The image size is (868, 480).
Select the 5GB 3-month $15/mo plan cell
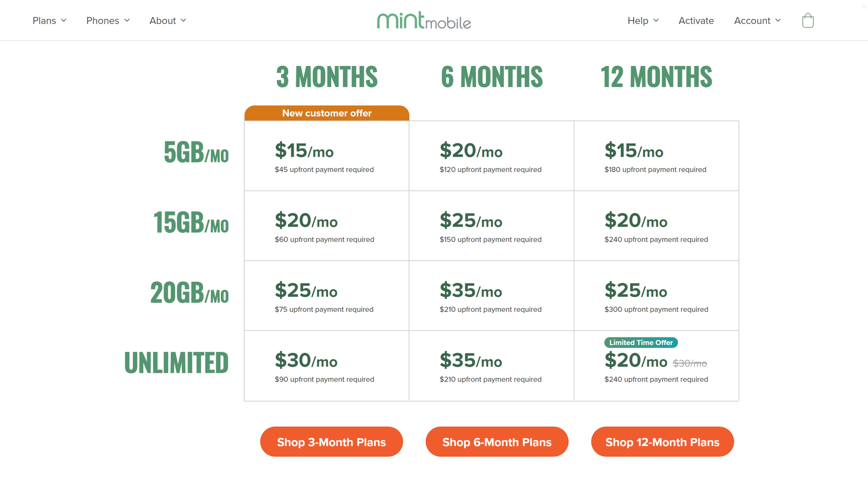327,156
